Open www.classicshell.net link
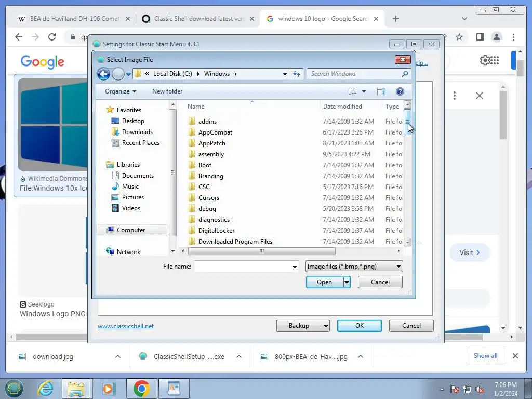Image resolution: width=532 pixels, height=399 pixels. [x=126, y=326]
